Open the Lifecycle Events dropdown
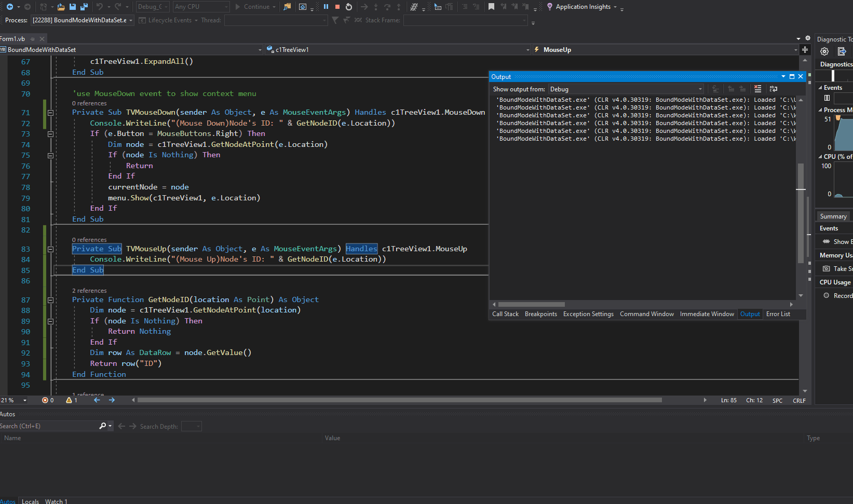Screen dimensions: 853x504 coord(169,20)
